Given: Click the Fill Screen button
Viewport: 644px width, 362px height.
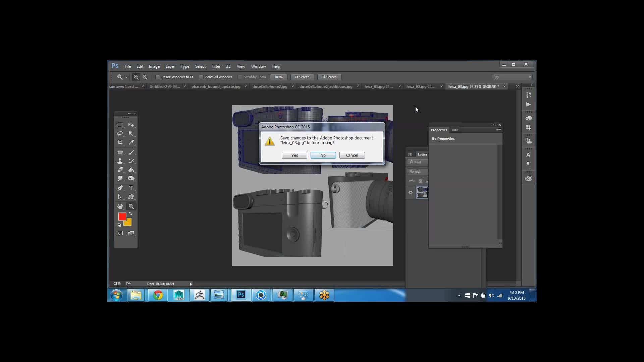Looking at the screenshot, I should point(329,77).
